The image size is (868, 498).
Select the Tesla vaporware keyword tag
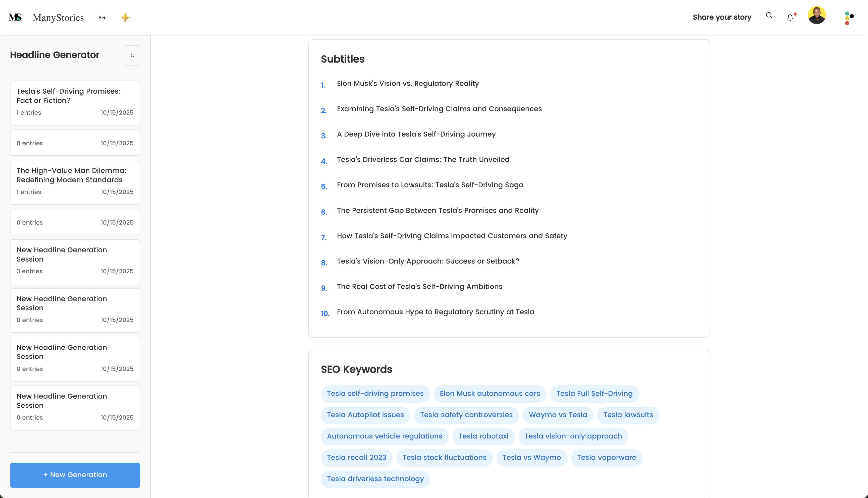tap(606, 458)
